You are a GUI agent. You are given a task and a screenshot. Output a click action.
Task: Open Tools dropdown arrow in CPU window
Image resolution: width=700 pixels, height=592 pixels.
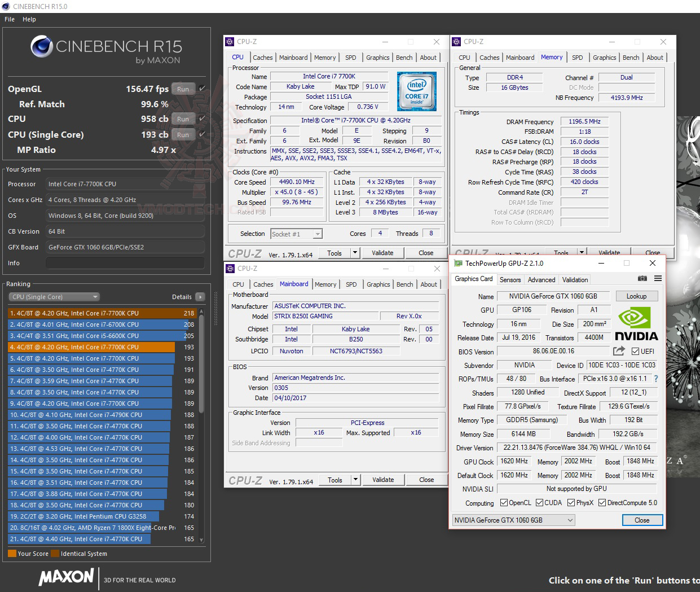click(x=355, y=253)
